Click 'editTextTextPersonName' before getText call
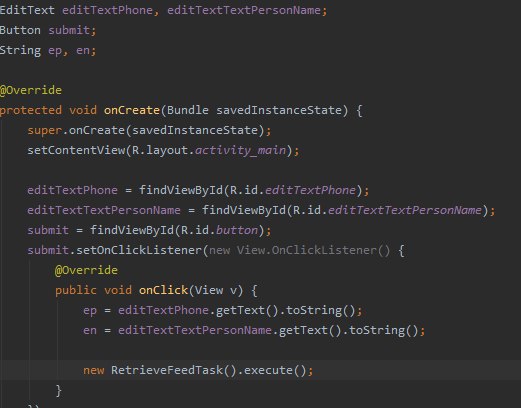 (195, 330)
